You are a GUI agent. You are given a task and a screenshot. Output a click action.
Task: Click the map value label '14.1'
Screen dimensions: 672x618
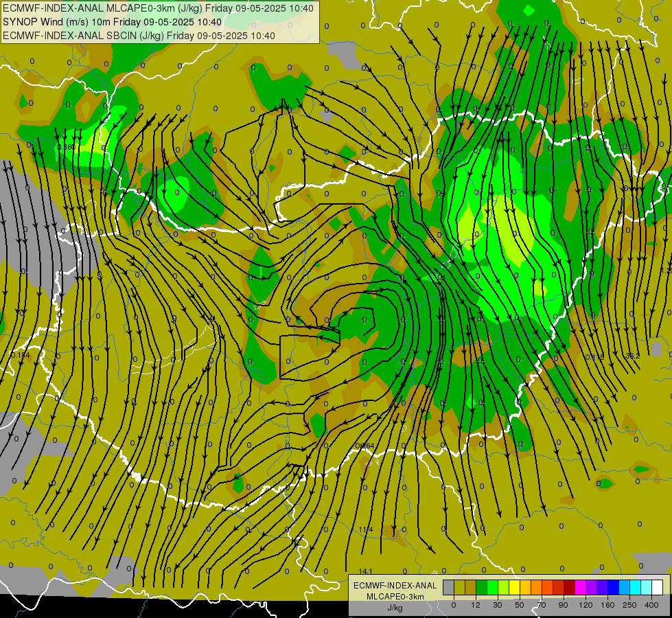(x=366, y=571)
